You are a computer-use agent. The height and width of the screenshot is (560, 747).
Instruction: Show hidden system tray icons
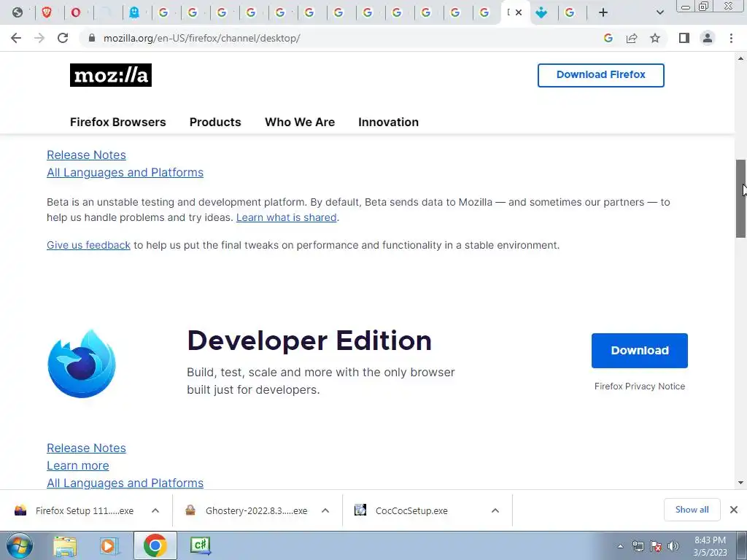tap(620, 546)
